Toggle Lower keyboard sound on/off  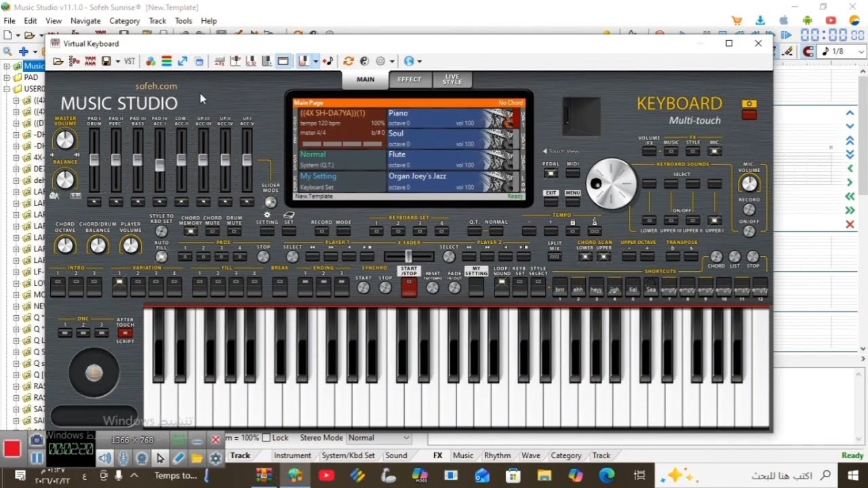tap(649, 220)
